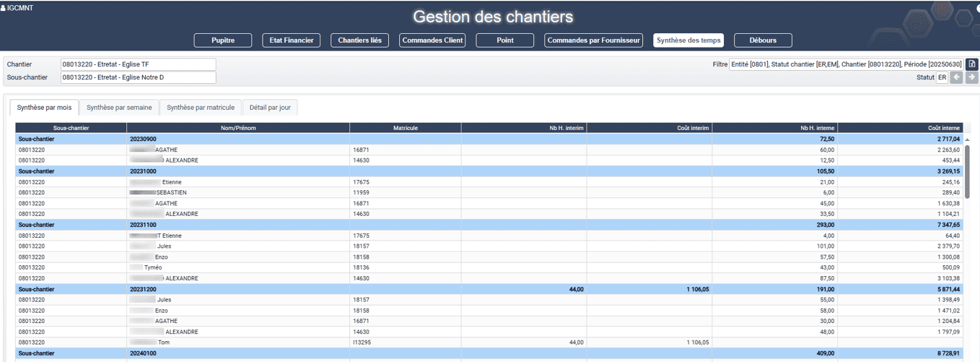
Task: Click the scrollbar up arrow
Action: (968, 139)
